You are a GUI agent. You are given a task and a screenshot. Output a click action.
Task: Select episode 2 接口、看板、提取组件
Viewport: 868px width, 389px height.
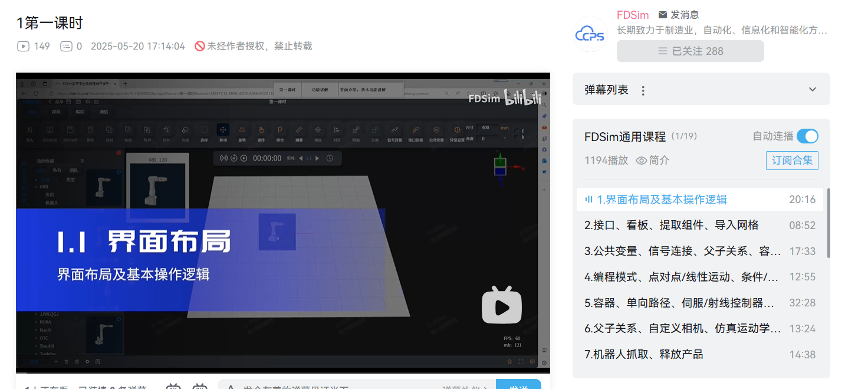click(672, 225)
